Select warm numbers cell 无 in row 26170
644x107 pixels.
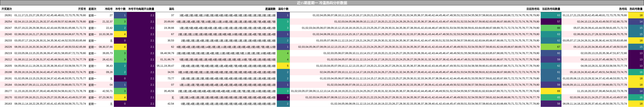[x=173, y=98]
